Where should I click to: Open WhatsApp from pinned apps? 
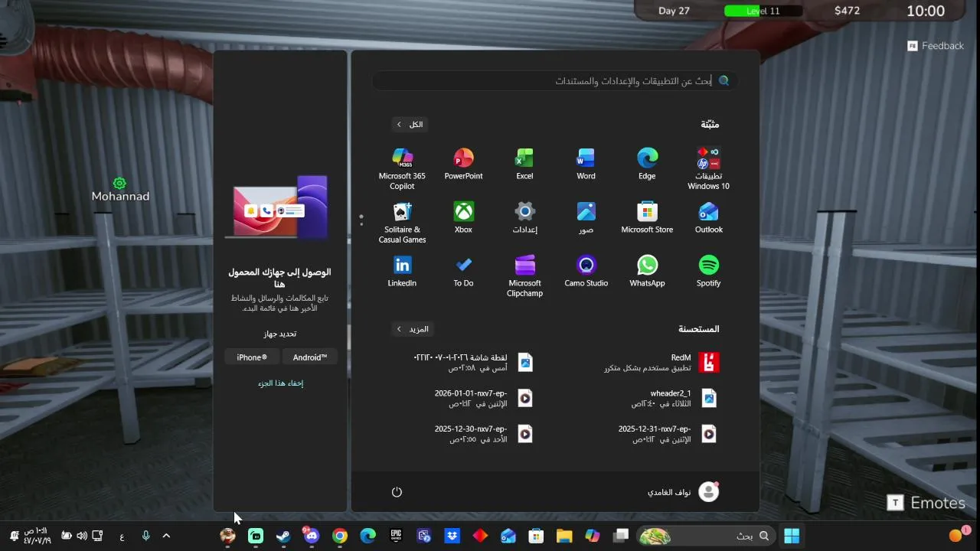click(647, 271)
